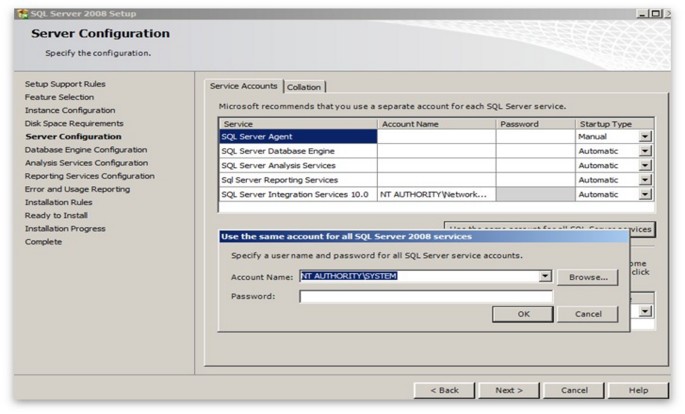This screenshot has width=685, height=414.
Task: Click Error and Usage Reporting step
Action: (77, 189)
